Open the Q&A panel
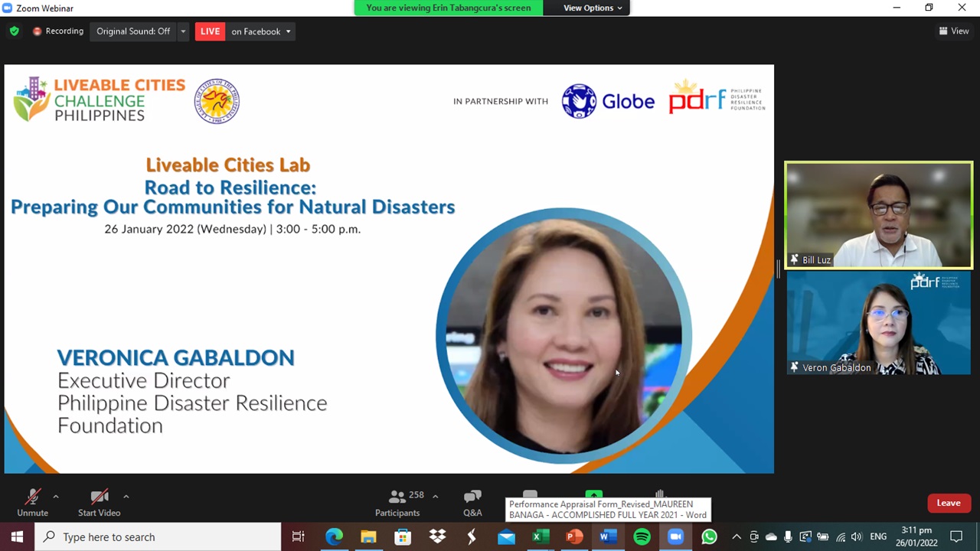This screenshot has width=980, height=551. 472,503
